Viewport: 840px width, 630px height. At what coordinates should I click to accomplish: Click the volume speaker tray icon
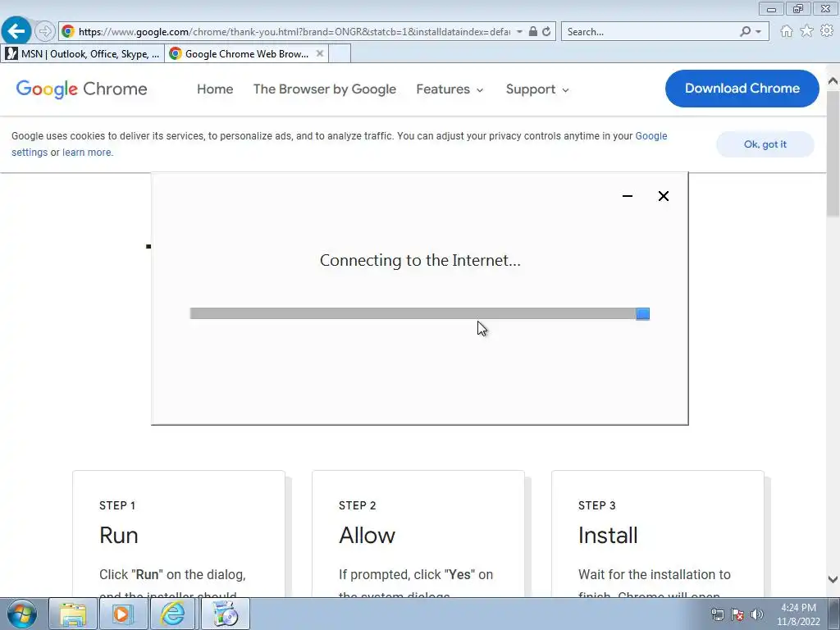click(x=757, y=614)
